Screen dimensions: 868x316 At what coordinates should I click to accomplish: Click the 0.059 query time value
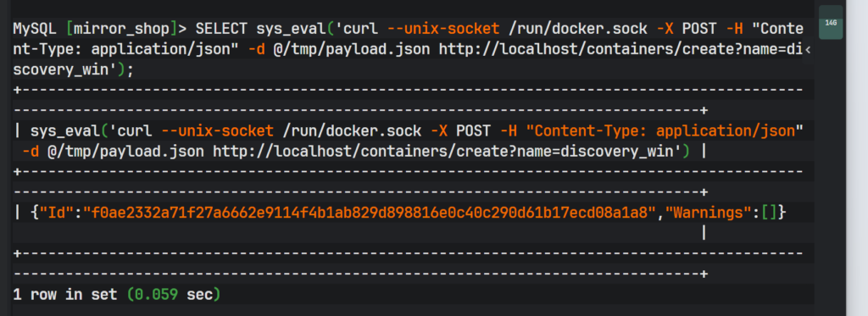(156, 295)
